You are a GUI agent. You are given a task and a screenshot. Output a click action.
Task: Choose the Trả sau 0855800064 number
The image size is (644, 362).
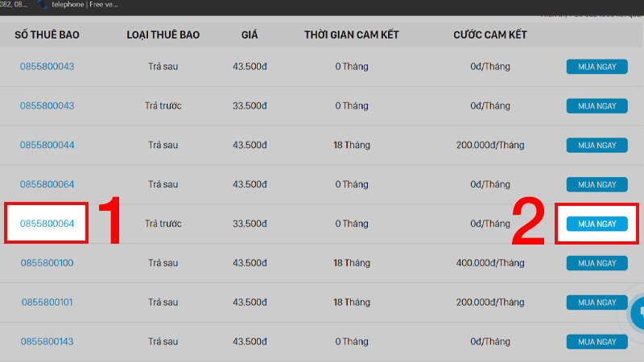[x=47, y=184]
